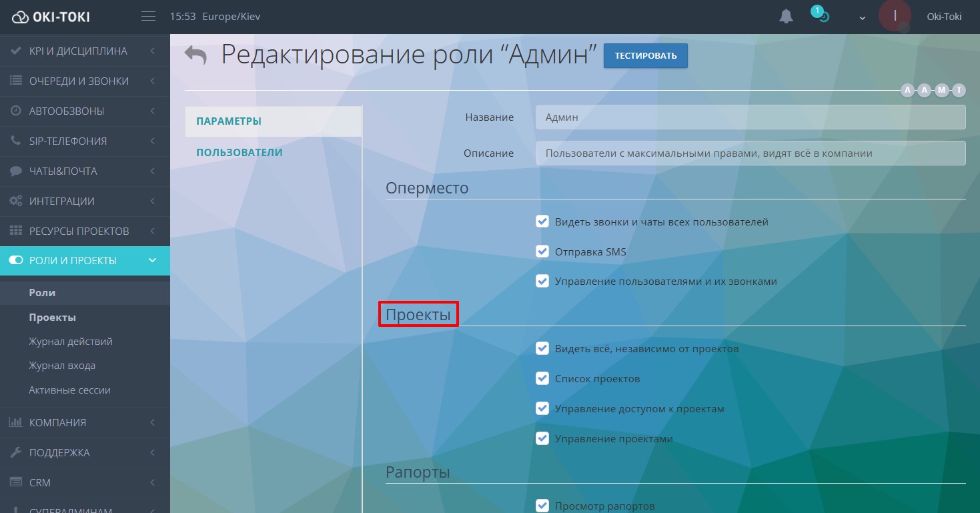Click the round user avatar

tap(895, 16)
